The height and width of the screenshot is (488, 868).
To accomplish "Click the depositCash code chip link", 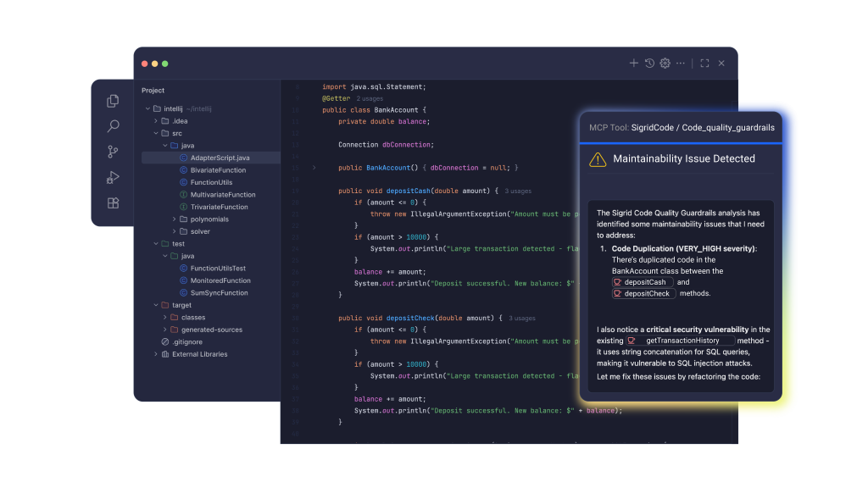I will point(643,281).
